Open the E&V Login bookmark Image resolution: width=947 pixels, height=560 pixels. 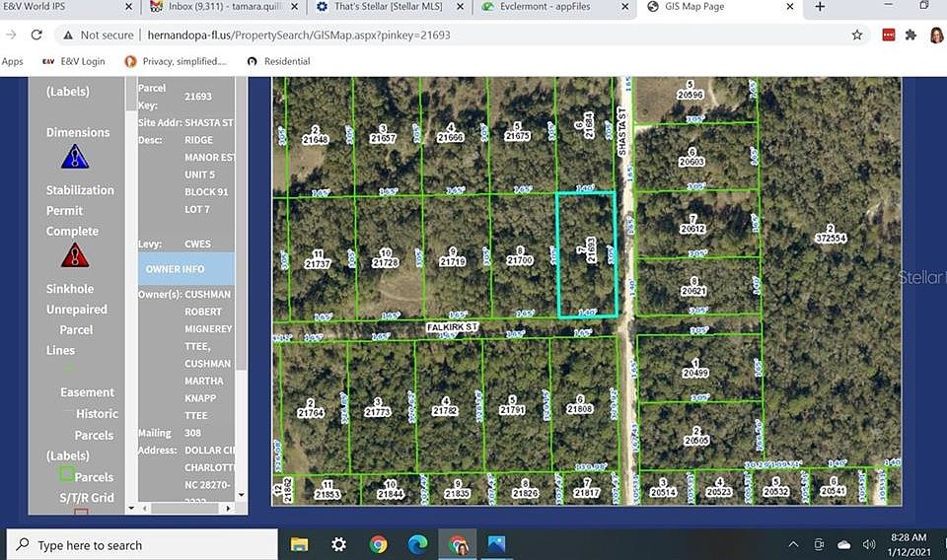(x=74, y=61)
